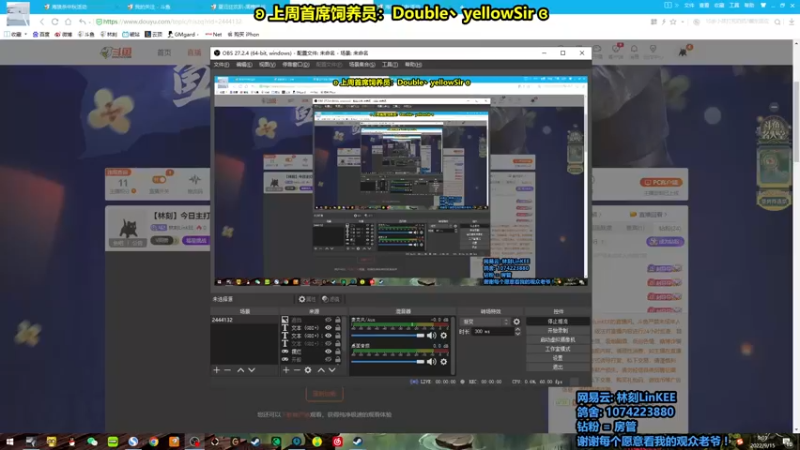
Task: Open NetEase Cloud Music from the taskbar
Action: click(337, 441)
